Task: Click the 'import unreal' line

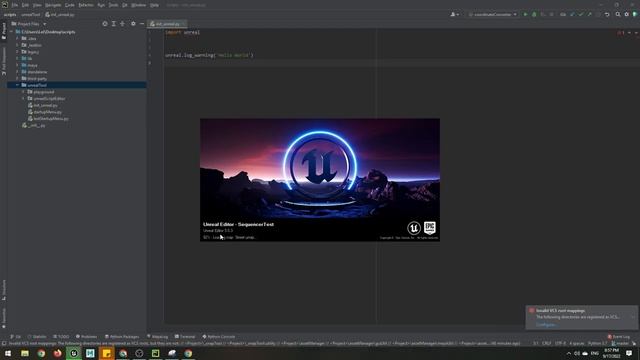Action: (182, 32)
